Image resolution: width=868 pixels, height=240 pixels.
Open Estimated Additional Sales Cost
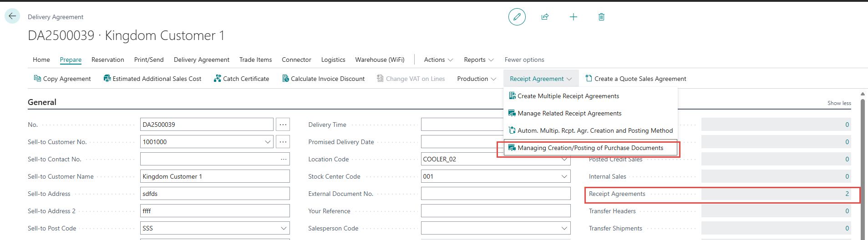pyautogui.click(x=152, y=79)
